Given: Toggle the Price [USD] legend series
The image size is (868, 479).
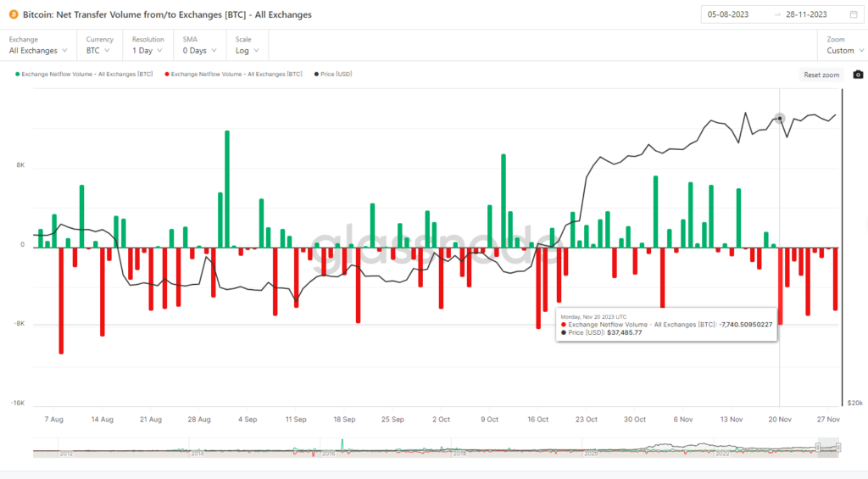Looking at the screenshot, I should pyautogui.click(x=333, y=75).
